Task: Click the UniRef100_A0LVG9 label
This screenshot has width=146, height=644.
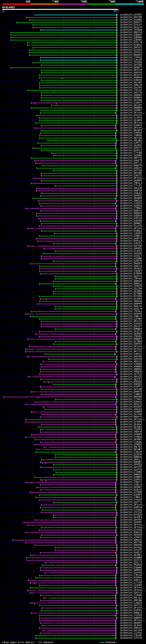Action: coord(131,630)
